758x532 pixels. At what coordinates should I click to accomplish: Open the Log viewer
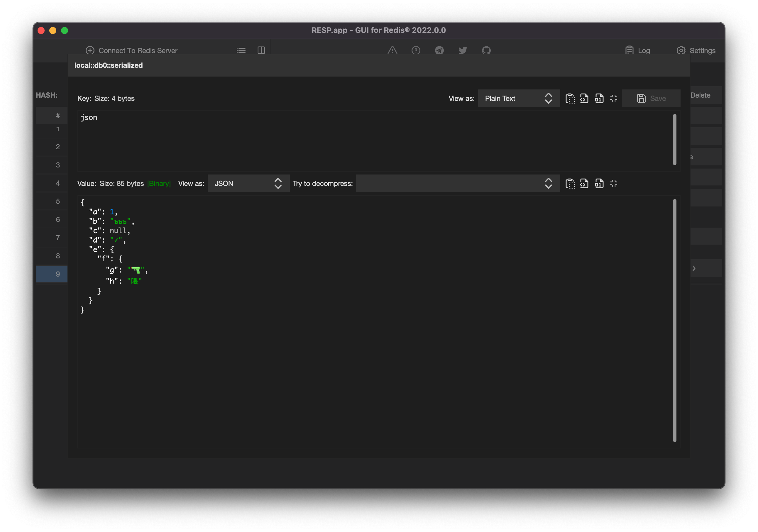click(637, 50)
